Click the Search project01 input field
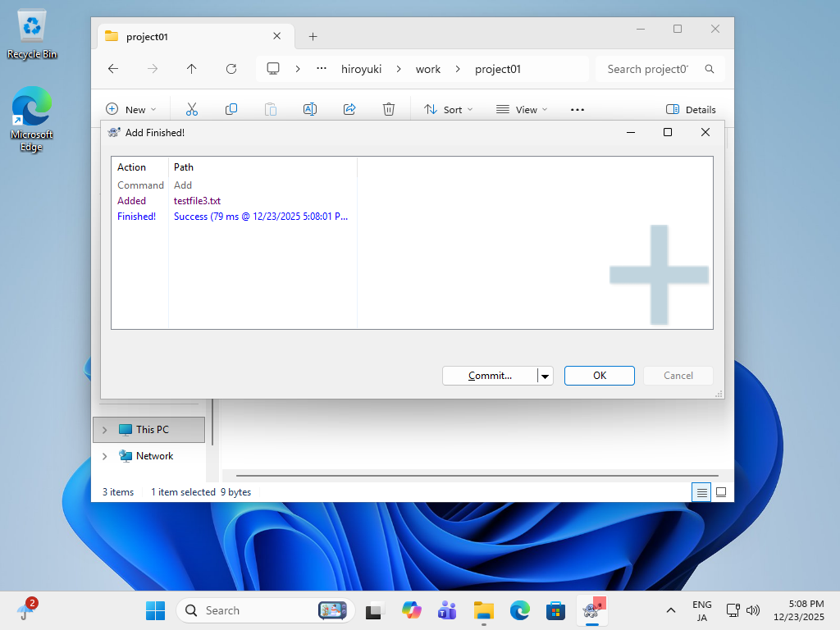840x630 pixels. tap(648, 69)
